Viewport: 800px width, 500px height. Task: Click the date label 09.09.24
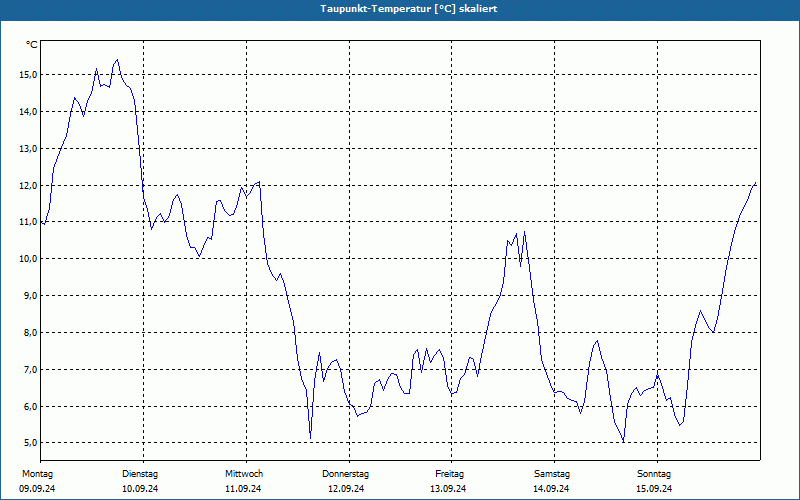coord(37,489)
